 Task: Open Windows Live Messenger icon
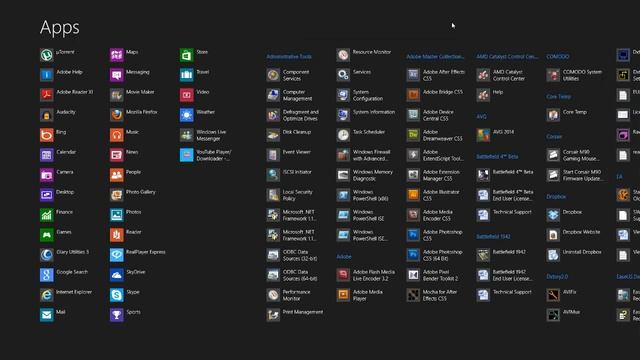187,135
